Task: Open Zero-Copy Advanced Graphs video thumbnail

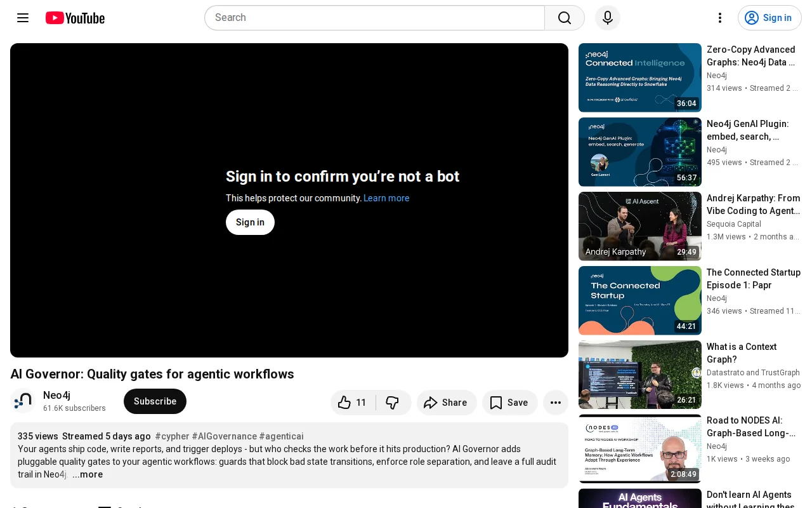Action: click(640, 77)
